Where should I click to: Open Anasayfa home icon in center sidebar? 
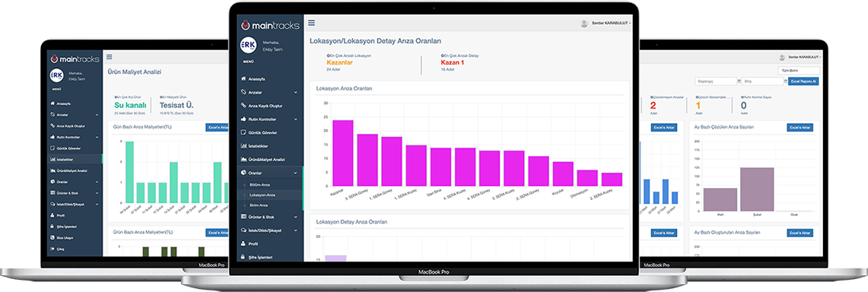pos(243,79)
